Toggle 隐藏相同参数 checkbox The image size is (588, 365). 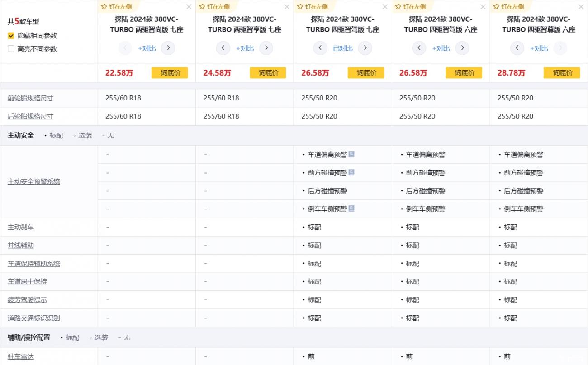11,35
